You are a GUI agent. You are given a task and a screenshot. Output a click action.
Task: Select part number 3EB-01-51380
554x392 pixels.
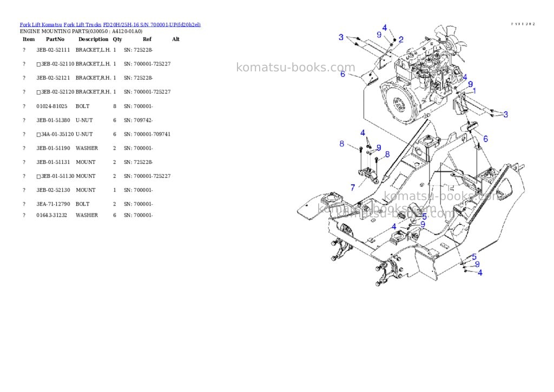click(53, 120)
